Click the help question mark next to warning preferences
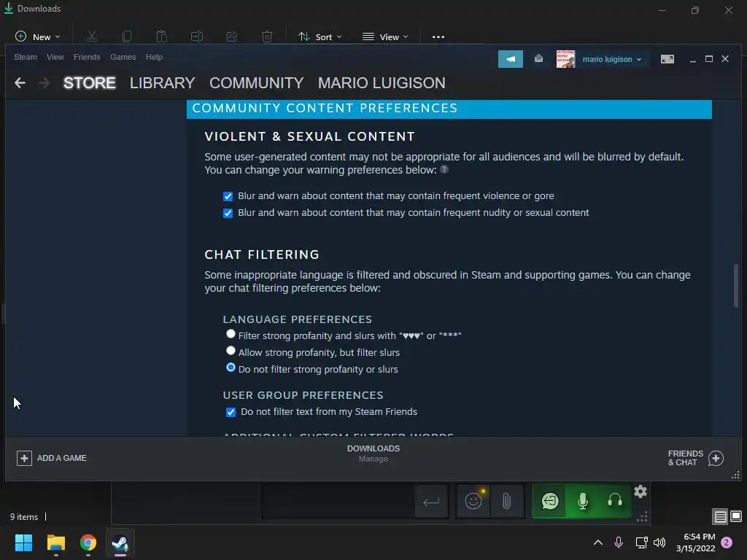This screenshot has height=560, width=747. (x=444, y=169)
